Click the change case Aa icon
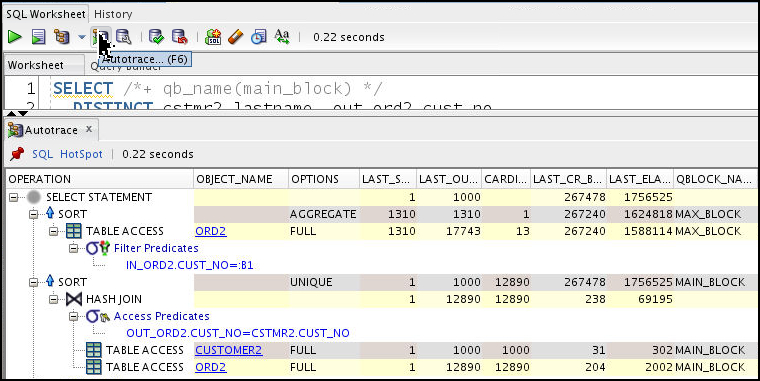 point(282,37)
